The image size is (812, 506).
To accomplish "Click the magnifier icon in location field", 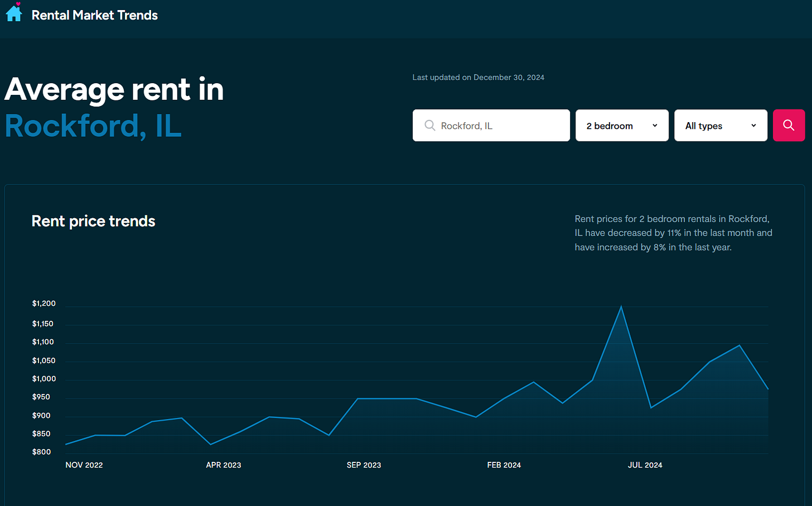I will click(429, 126).
